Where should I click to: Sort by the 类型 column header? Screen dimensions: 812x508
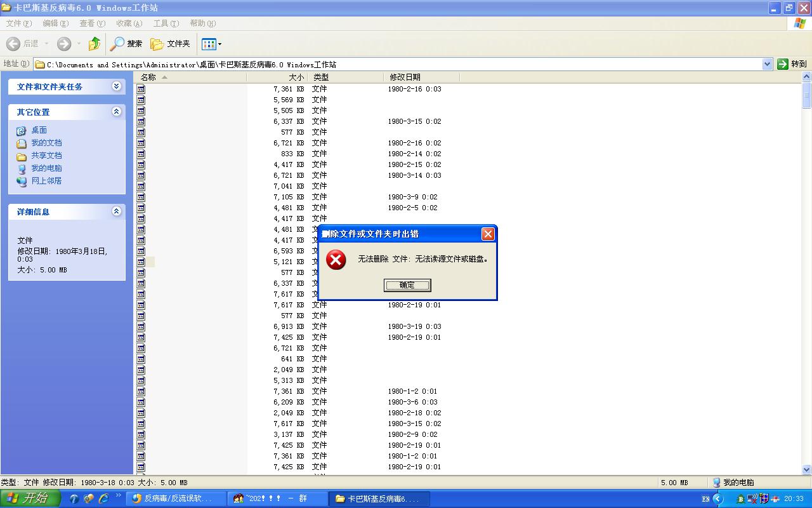tap(346, 77)
